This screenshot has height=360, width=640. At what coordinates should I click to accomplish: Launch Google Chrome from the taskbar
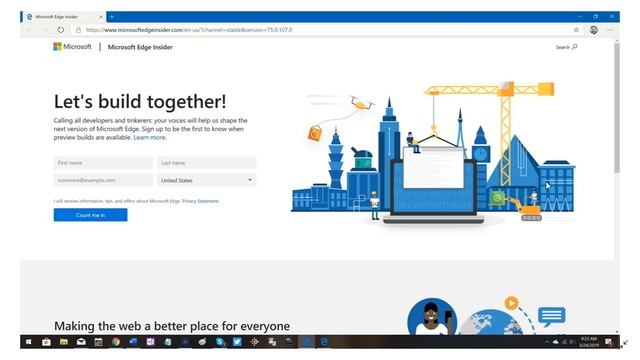point(116,342)
